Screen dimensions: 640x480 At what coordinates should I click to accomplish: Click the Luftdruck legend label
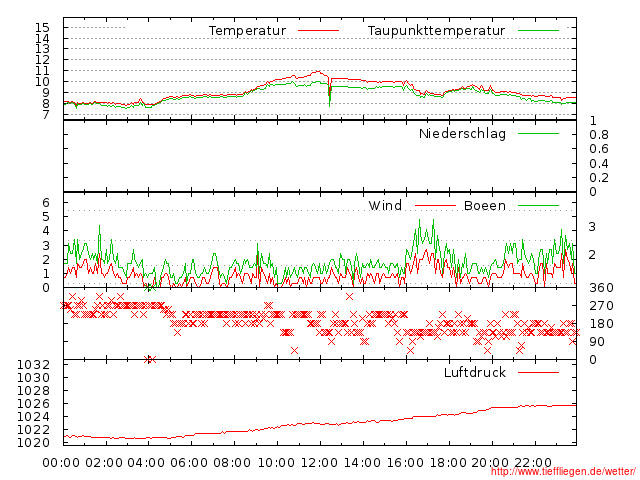pos(475,372)
